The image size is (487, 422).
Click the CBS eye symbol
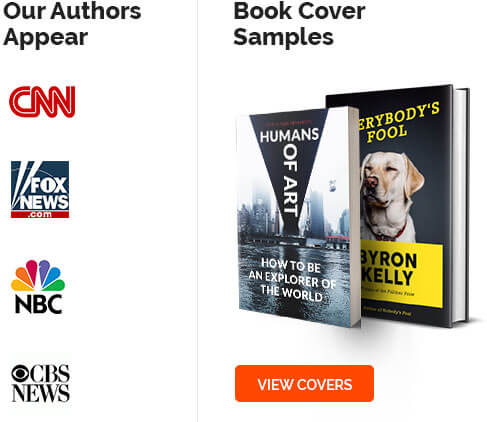click(x=21, y=374)
